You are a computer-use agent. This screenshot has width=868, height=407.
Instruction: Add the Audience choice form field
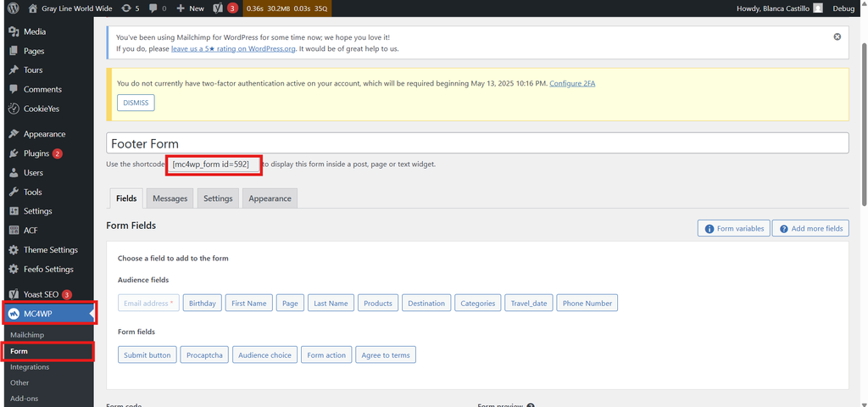coord(264,355)
